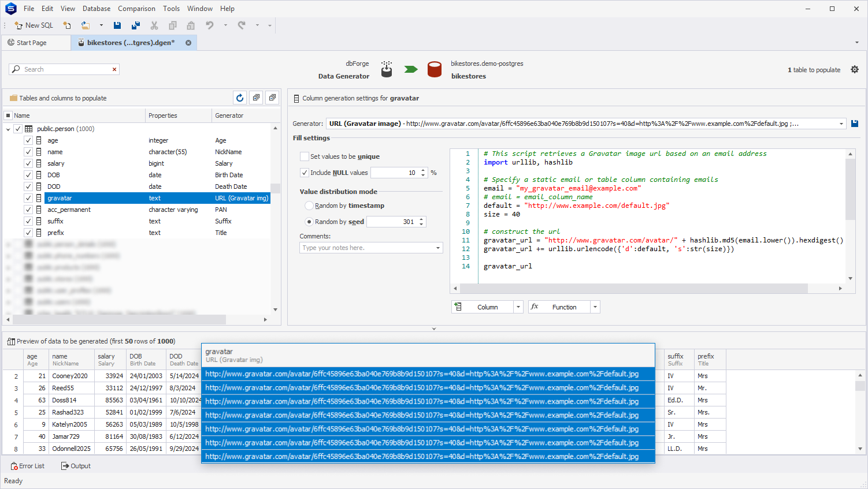868x489 pixels.
Task: Open the File menu
Action: [29, 9]
